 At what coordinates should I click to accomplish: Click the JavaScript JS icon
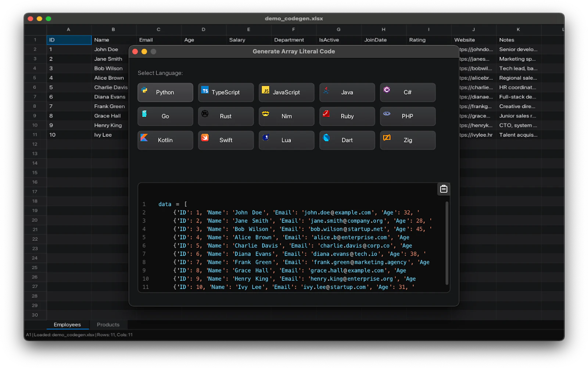pos(266,90)
